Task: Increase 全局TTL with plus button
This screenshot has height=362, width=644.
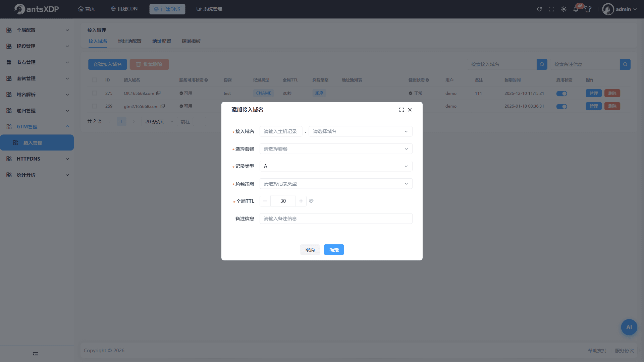Action: 301,201
